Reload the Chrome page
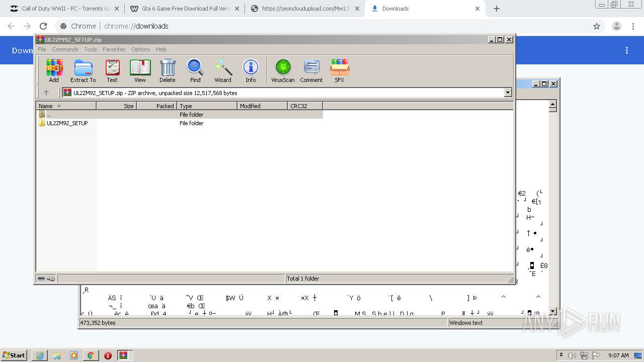The height and width of the screenshot is (362, 644). coord(43,26)
